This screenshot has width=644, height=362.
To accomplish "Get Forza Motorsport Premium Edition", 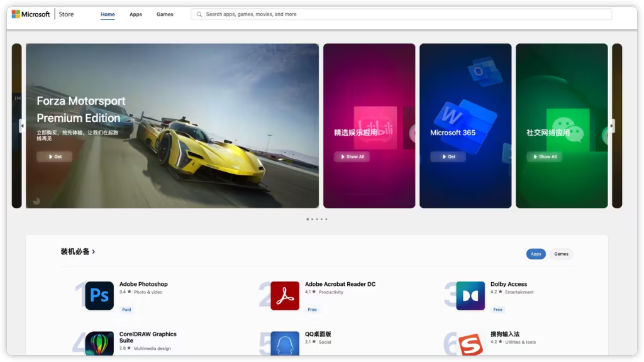I will [x=55, y=156].
